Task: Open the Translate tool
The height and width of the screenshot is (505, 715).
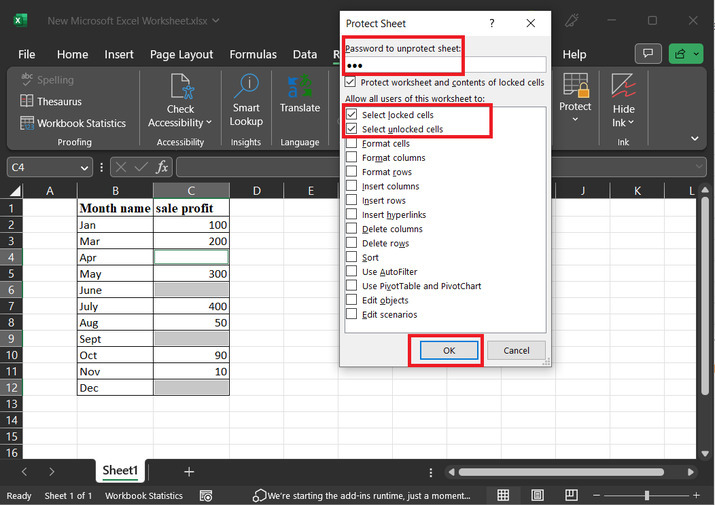Action: pos(299,86)
